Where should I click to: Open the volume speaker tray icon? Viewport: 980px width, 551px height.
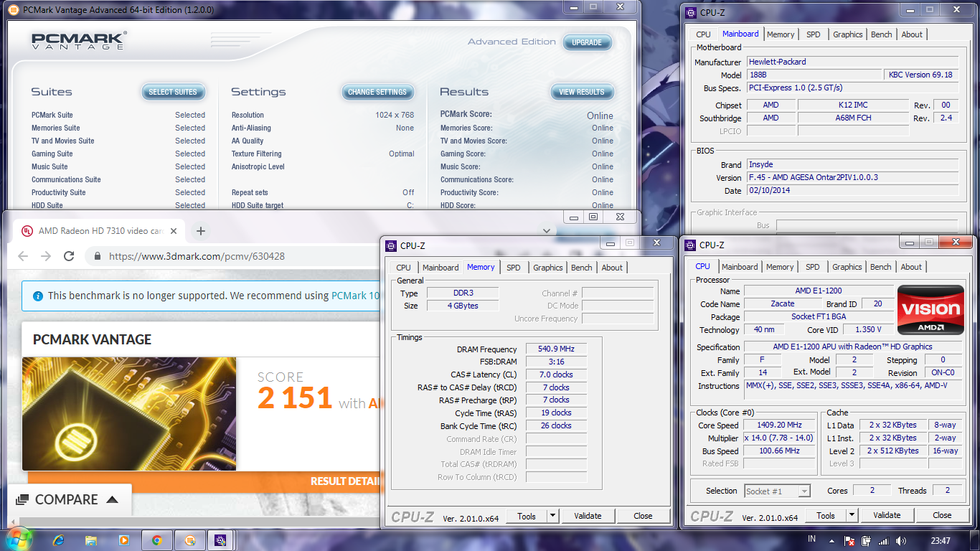point(900,541)
